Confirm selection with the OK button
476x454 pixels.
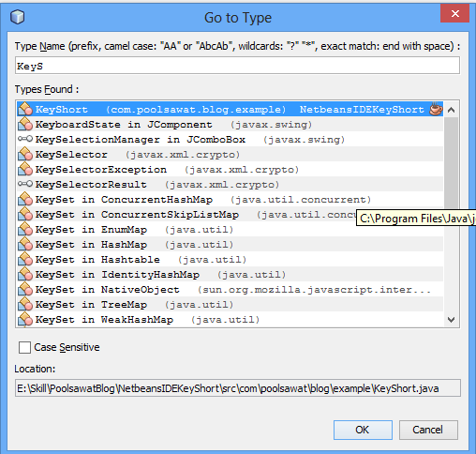coord(363,430)
